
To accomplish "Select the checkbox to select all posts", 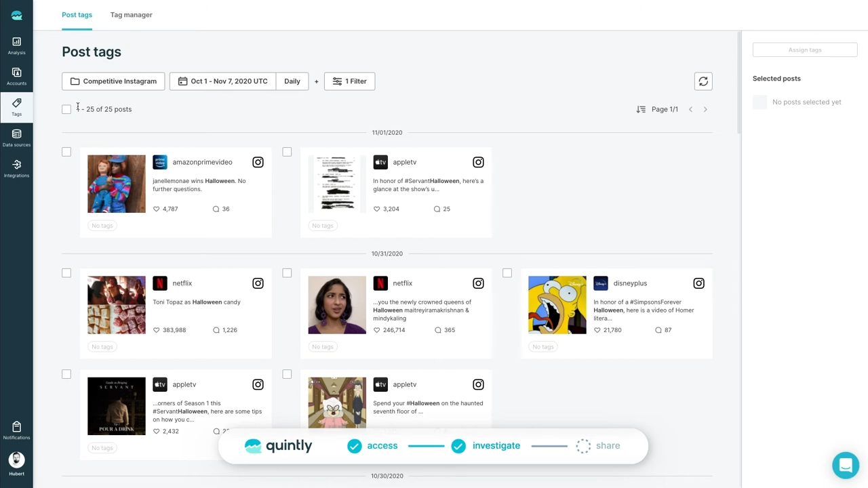I will tap(66, 109).
